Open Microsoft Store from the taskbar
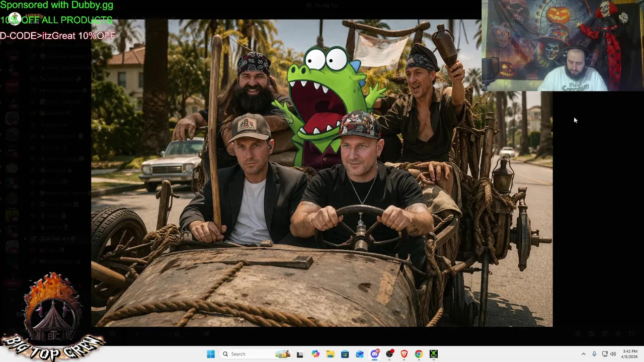644x362 pixels. pos(345,354)
